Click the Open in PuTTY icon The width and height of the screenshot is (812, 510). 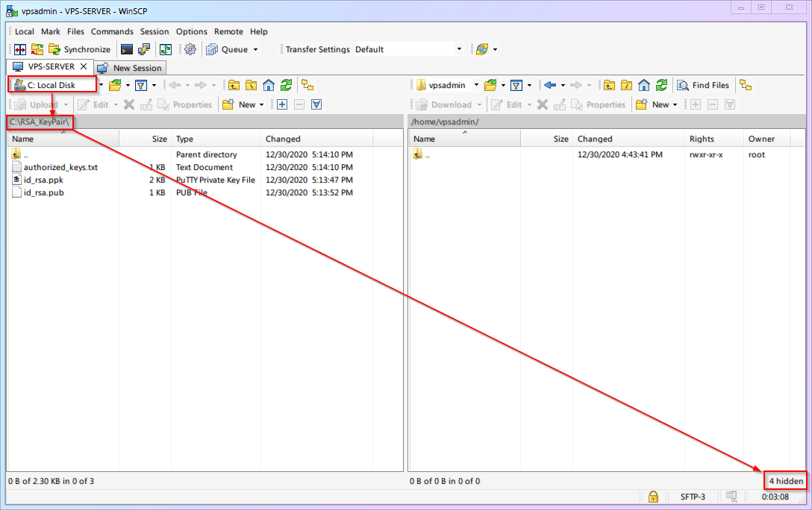click(x=144, y=49)
